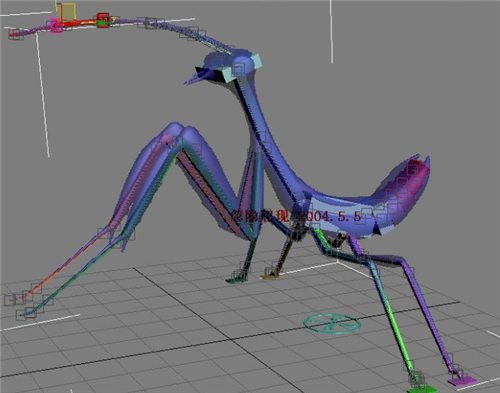The width and height of the screenshot is (500, 393).
Task: Select the dark green foot plate control
Action: (237, 279)
